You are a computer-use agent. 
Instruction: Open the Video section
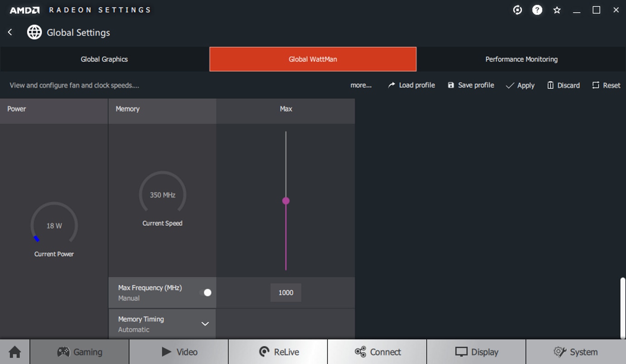click(x=179, y=352)
